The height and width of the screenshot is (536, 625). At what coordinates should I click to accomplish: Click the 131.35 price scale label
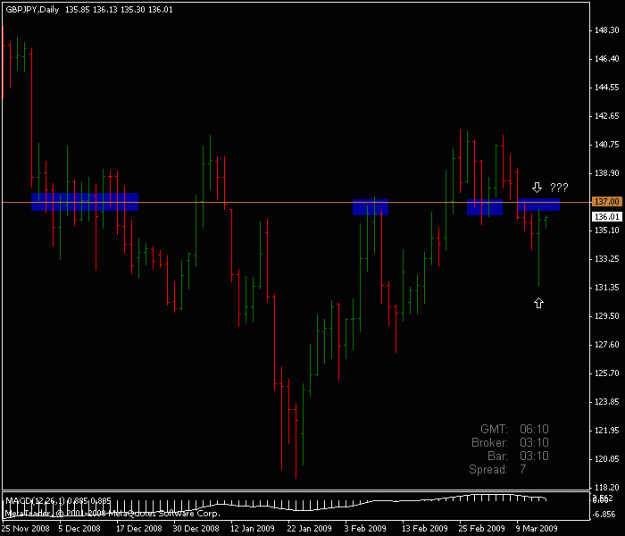[x=607, y=287]
